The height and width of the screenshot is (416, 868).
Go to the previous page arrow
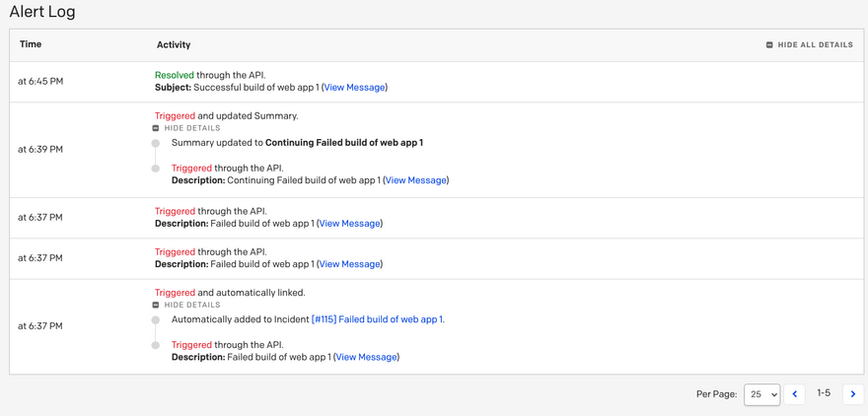795,394
